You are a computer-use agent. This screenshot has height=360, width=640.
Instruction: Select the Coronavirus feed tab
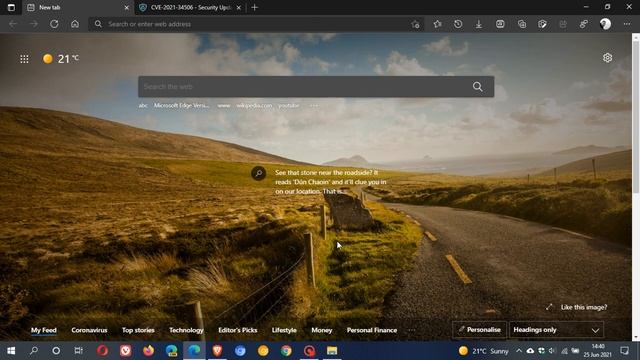[x=89, y=330]
